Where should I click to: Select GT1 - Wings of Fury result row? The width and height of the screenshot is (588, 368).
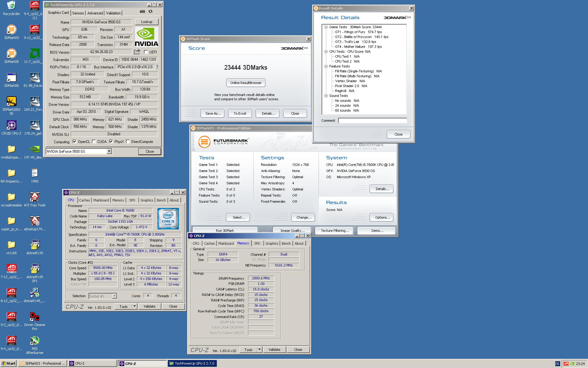pyautogui.click(x=358, y=32)
